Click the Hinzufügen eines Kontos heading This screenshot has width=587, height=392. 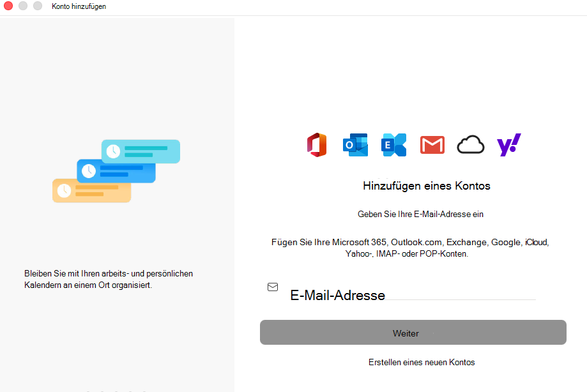pyautogui.click(x=427, y=186)
